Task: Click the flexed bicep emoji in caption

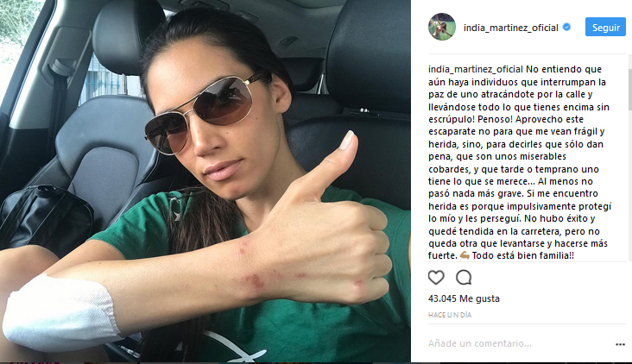Action: tap(465, 255)
